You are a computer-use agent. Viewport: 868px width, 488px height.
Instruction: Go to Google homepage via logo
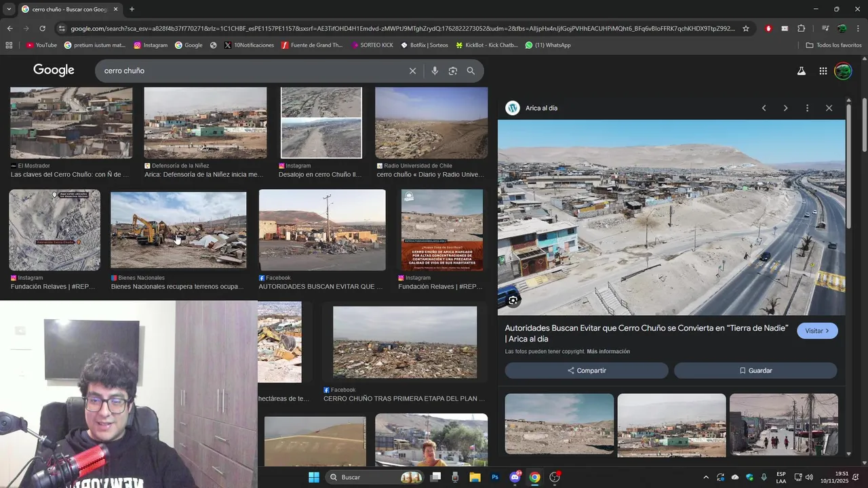coord(54,70)
